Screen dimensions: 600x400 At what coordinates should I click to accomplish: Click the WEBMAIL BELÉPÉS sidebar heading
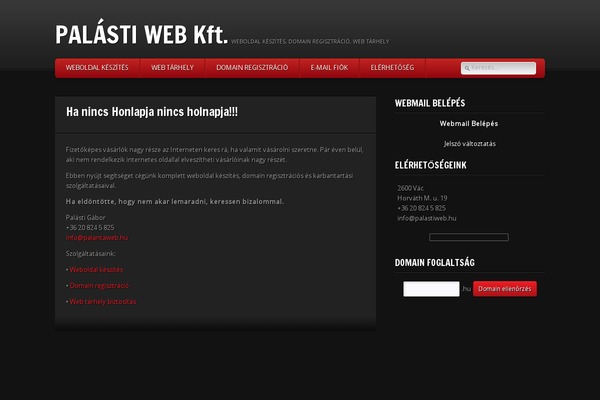[x=430, y=103]
